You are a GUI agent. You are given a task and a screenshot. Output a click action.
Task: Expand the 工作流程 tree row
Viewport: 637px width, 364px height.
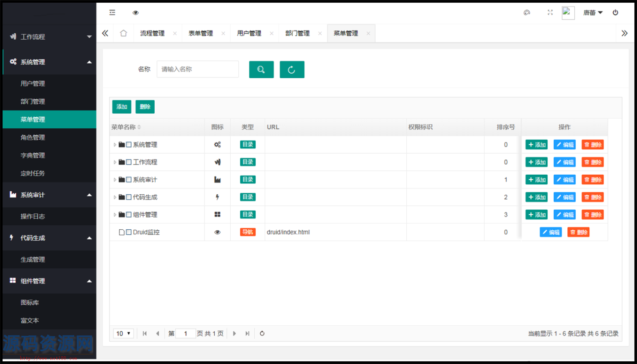pyautogui.click(x=115, y=162)
